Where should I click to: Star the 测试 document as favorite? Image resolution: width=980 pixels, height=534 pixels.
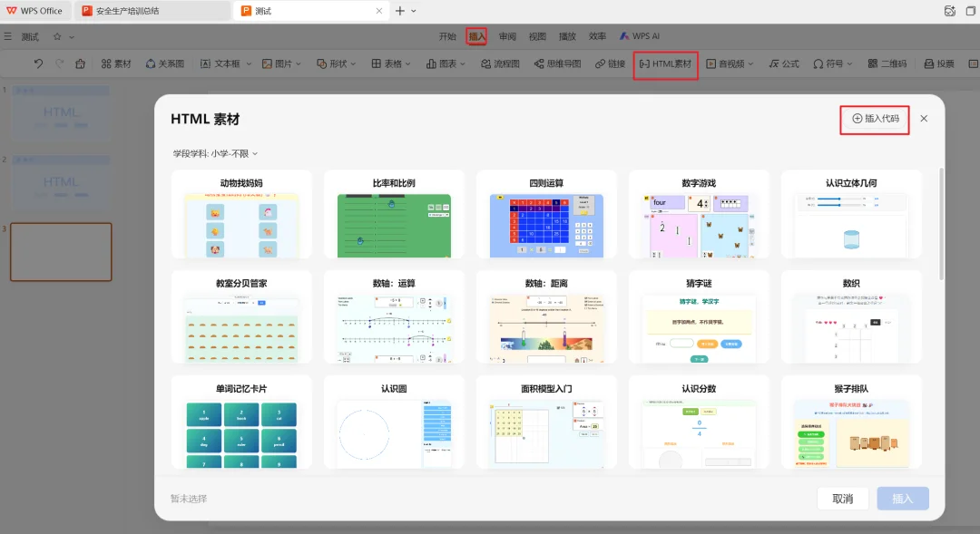pos(57,37)
